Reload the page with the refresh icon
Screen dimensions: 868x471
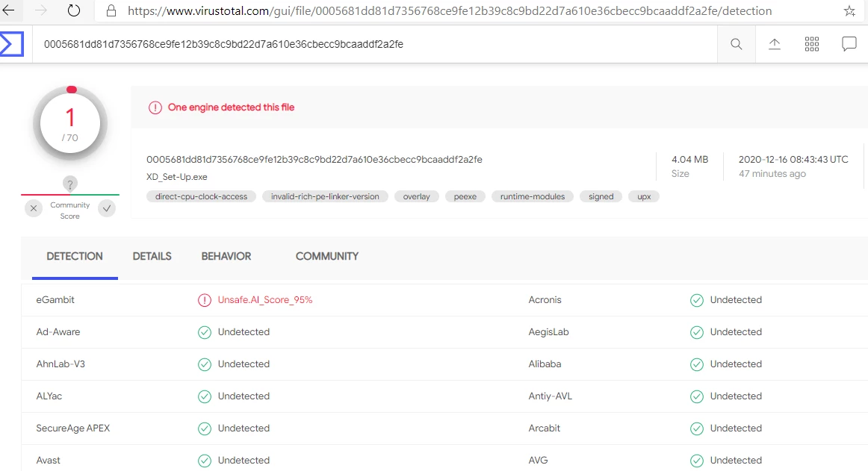[74, 10]
